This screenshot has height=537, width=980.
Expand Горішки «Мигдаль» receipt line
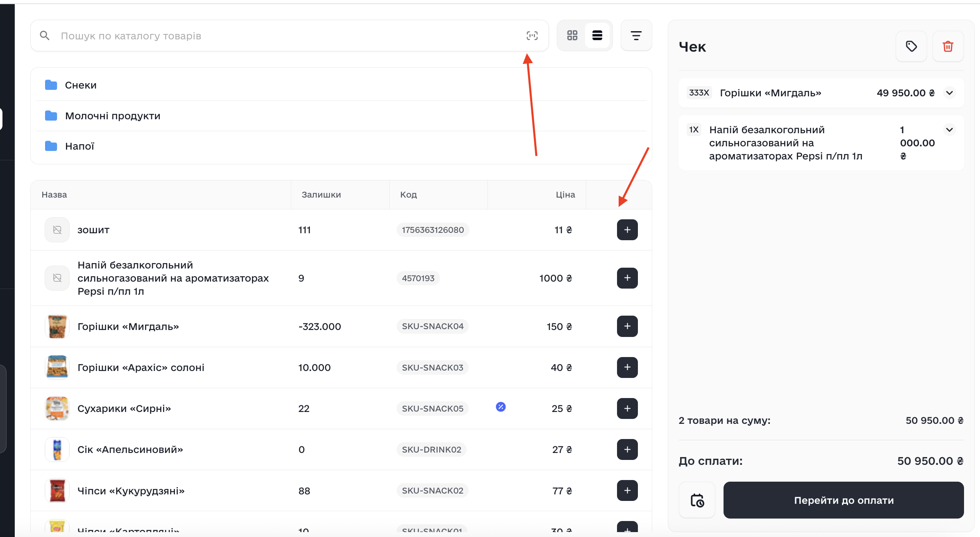(x=949, y=93)
